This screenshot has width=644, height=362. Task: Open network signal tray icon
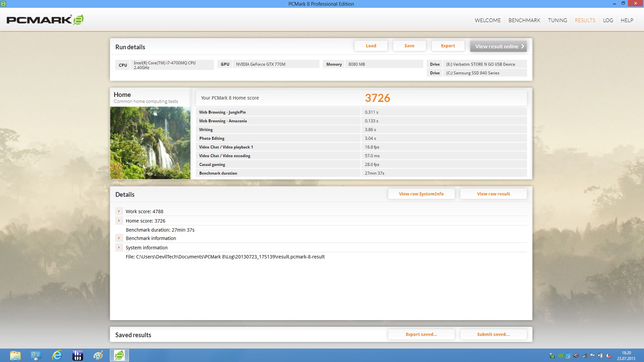point(584,356)
